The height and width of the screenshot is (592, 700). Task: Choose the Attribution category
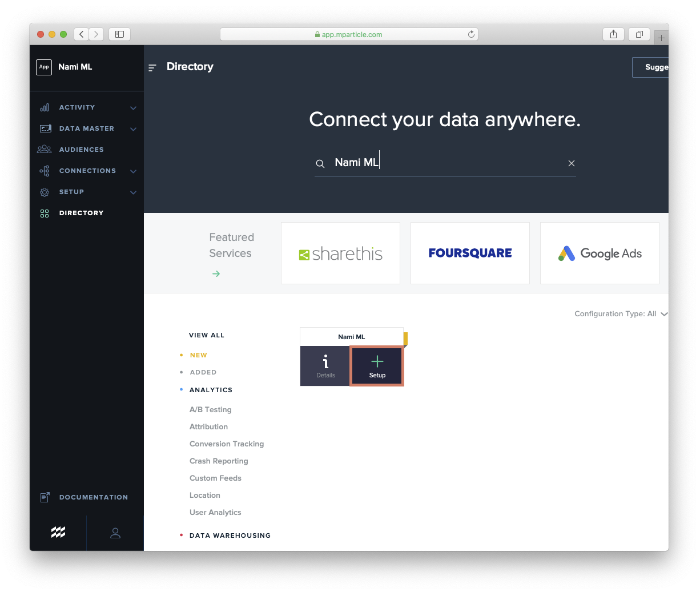click(x=208, y=427)
